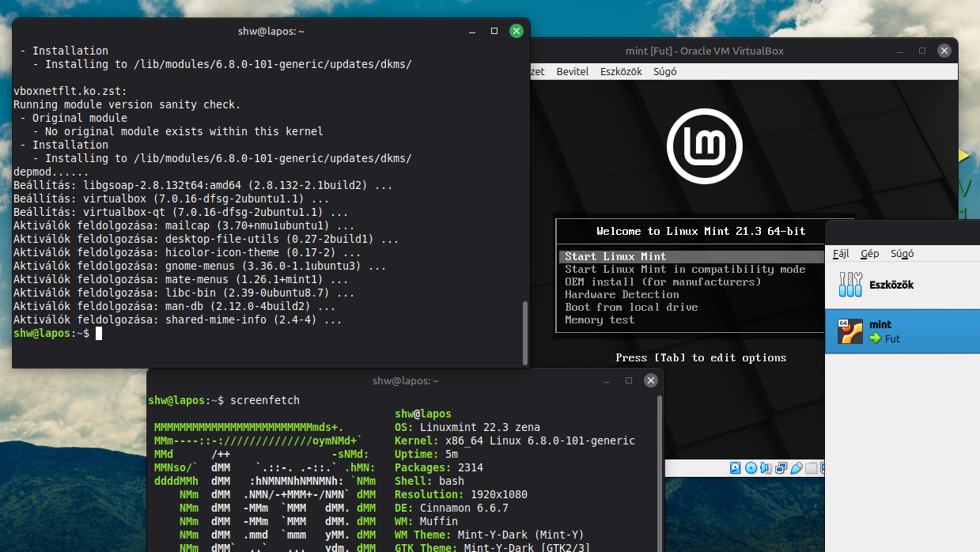Click the 'WM: Muffin' line
Image resolution: width=980 pixels, height=552 pixels.
426,521
